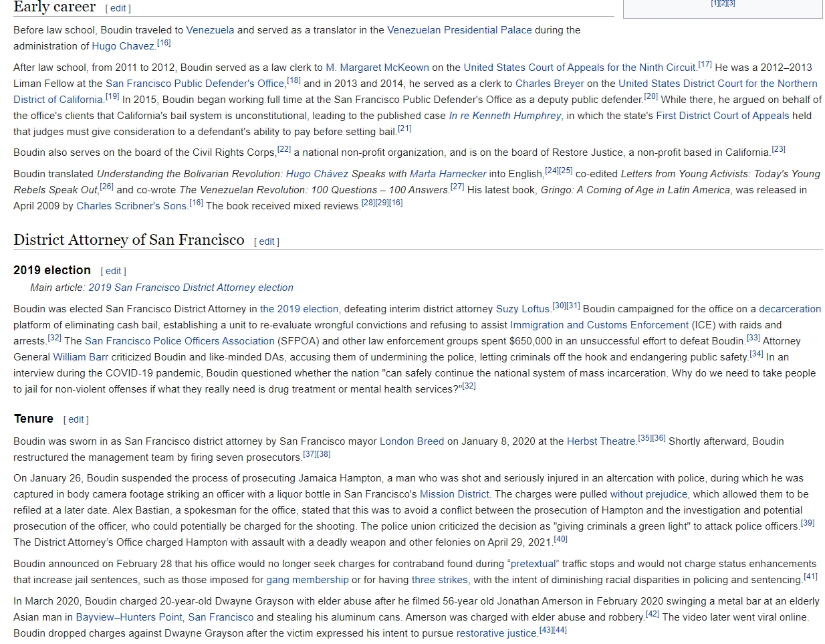
Task: Open the London Breed link
Action: pos(412,441)
